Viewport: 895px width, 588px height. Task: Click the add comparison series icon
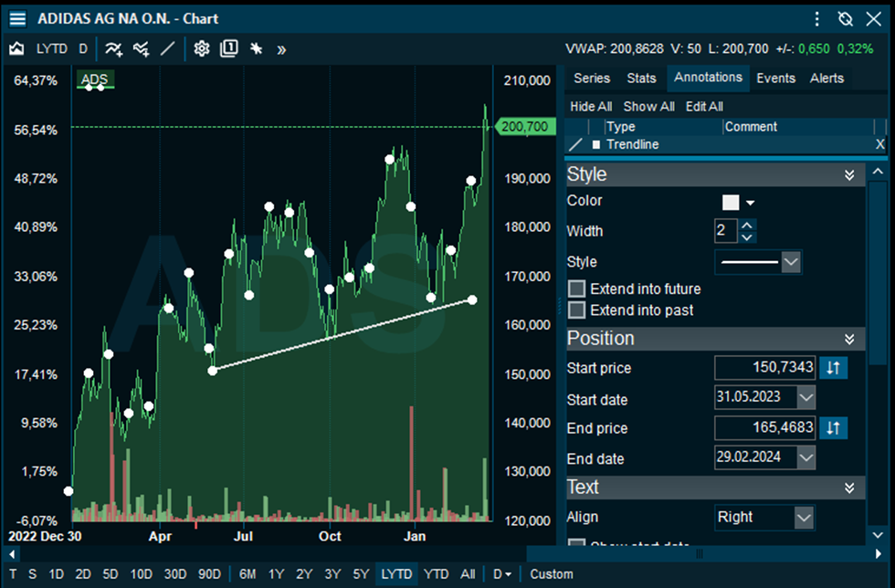pyautogui.click(x=141, y=49)
